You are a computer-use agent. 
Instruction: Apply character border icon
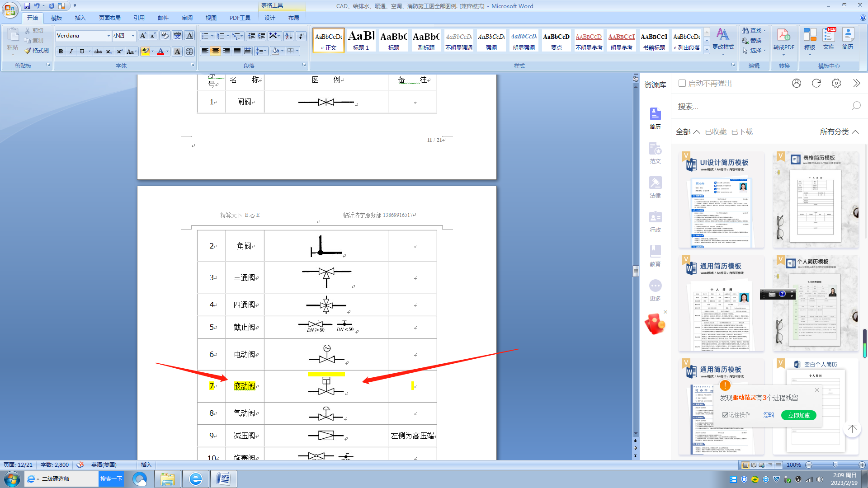tap(189, 36)
